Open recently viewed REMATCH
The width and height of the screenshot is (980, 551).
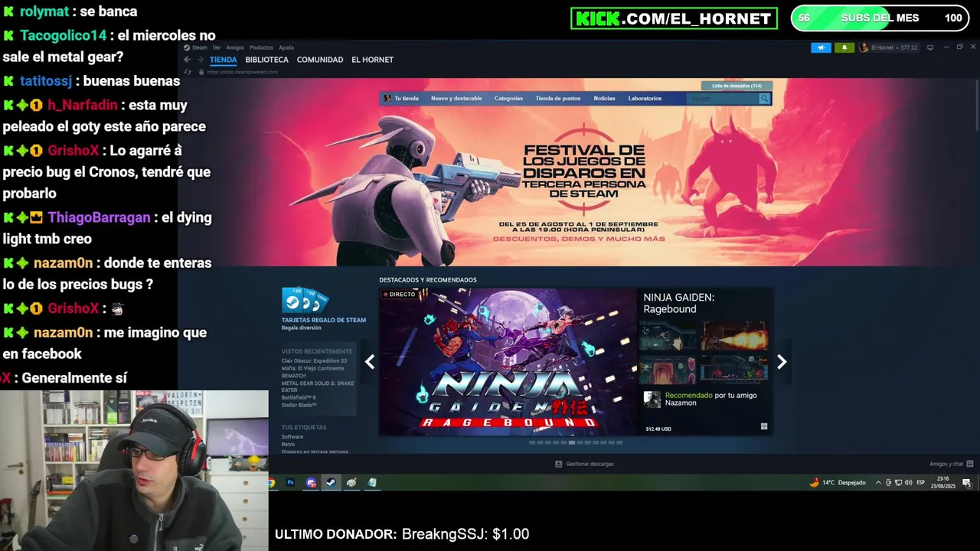click(x=293, y=376)
